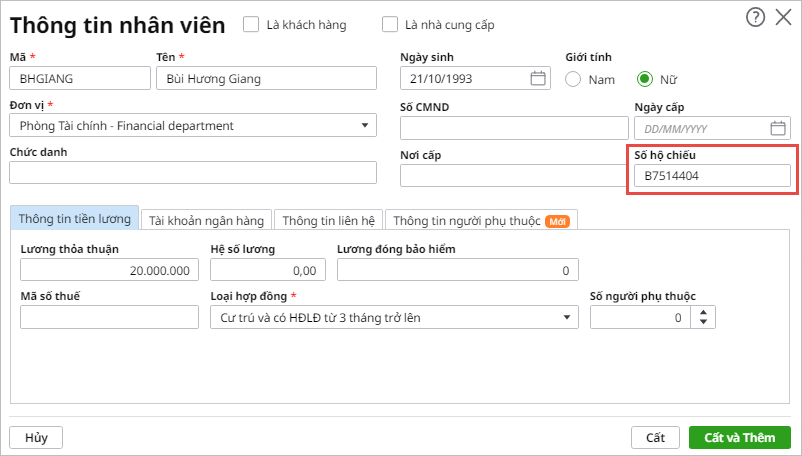802x456 pixels.
Task: Click the Mã số thuế input field
Action: tap(110, 317)
